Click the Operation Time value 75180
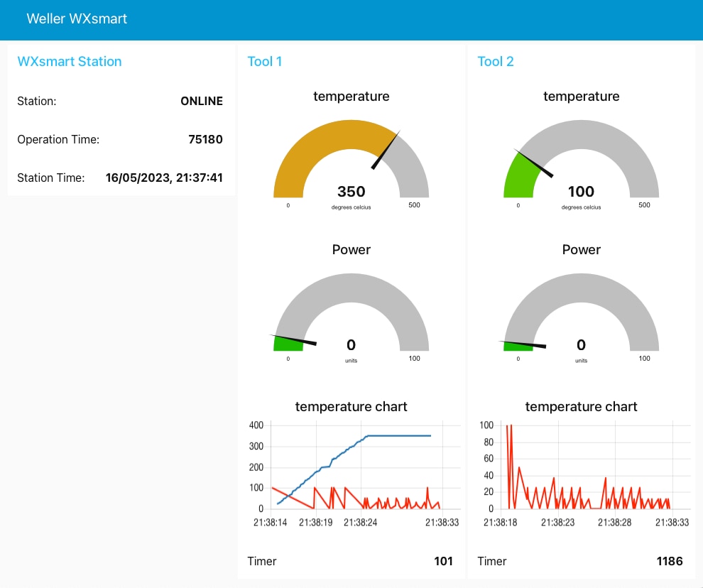 coord(205,139)
